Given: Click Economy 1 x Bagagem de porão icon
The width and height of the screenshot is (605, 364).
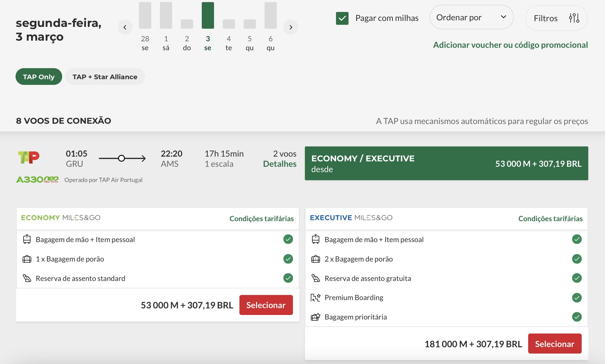Looking at the screenshot, I should [27, 259].
